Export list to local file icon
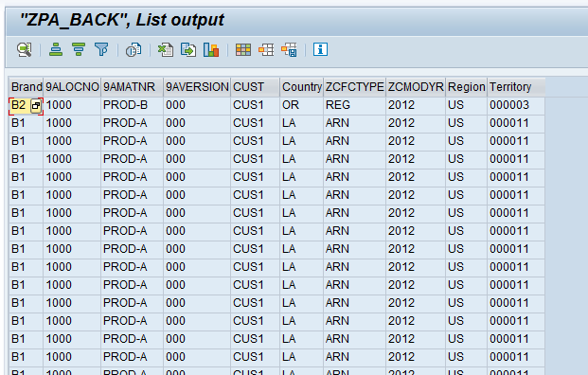The width and height of the screenshot is (588, 375). (x=188, y=49)
